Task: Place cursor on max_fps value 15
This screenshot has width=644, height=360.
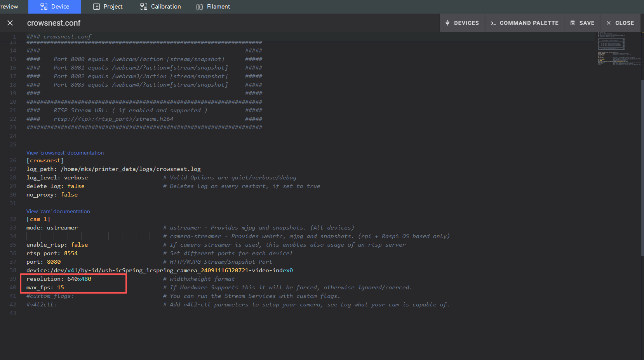Action: point(61,287)
